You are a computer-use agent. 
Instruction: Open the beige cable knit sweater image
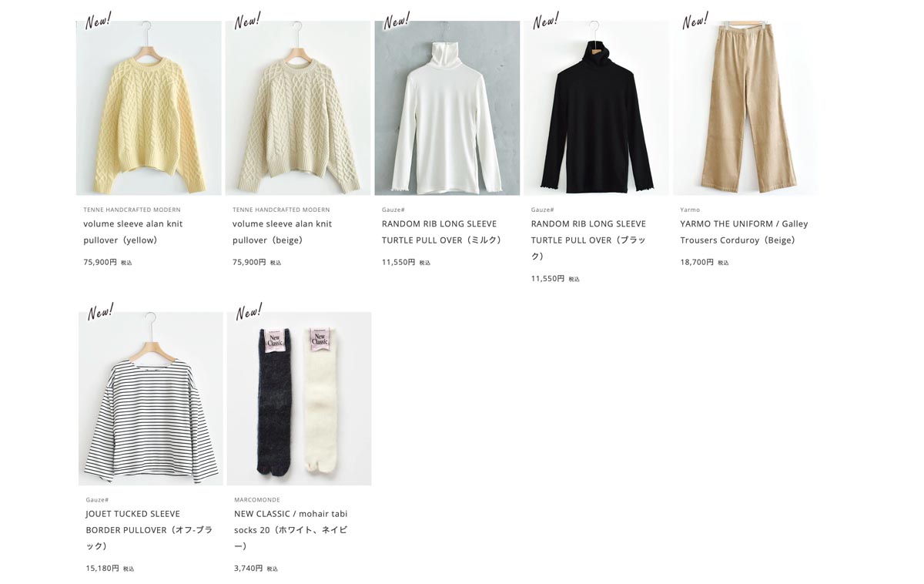point(298,108)
